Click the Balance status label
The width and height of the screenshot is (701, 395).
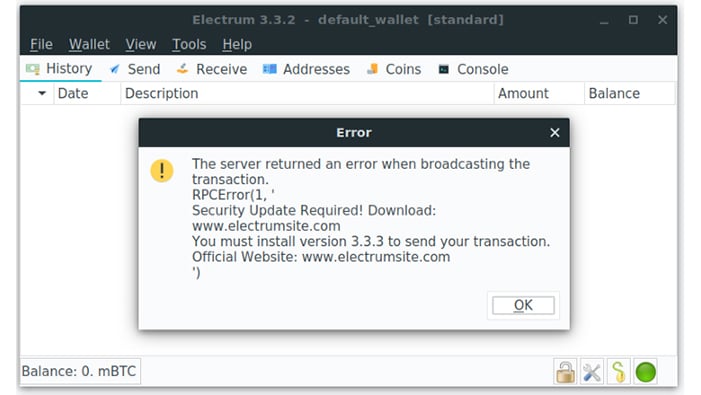pyautogui.click(x=79, y=371)
